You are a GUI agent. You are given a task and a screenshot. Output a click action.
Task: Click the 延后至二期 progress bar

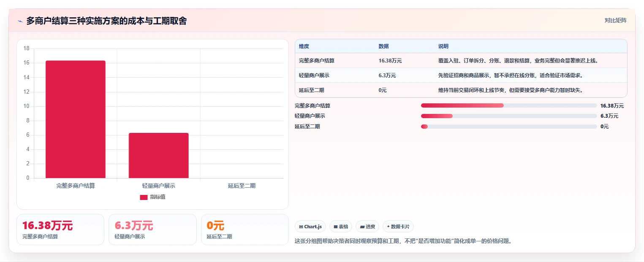click(x=509, y=127)
